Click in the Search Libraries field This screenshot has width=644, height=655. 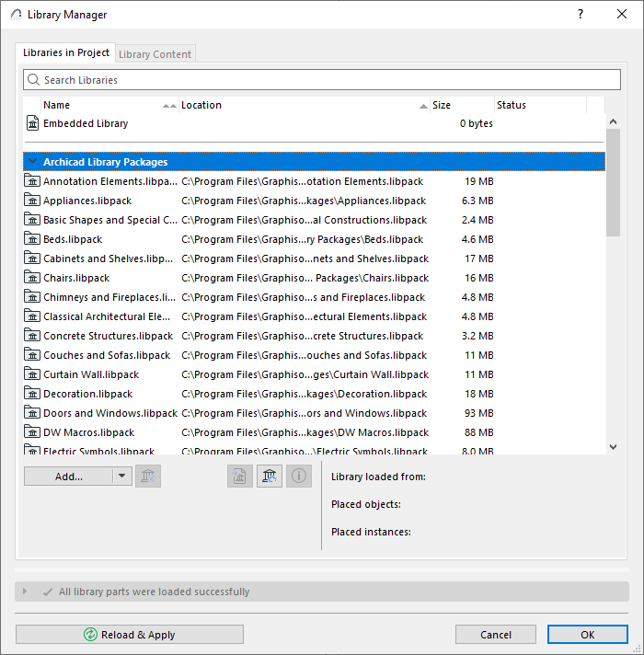[322, 79]
